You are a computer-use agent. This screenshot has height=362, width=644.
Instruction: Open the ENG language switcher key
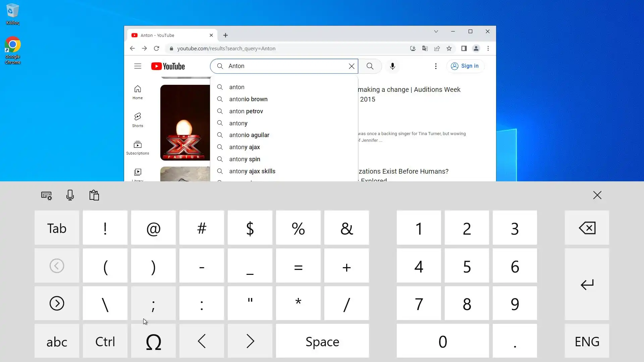(x=587, y=341)
